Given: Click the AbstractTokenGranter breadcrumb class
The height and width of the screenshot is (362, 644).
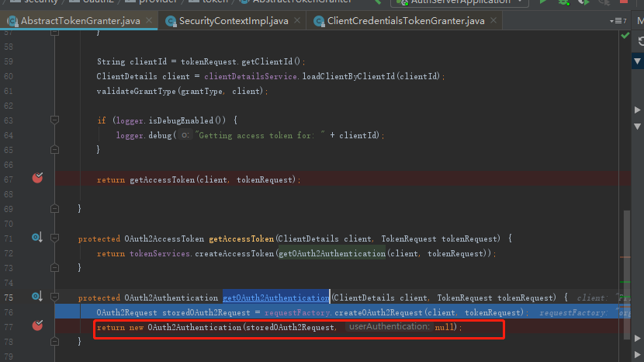Looking at the screenshot, I should click(296, 2).
